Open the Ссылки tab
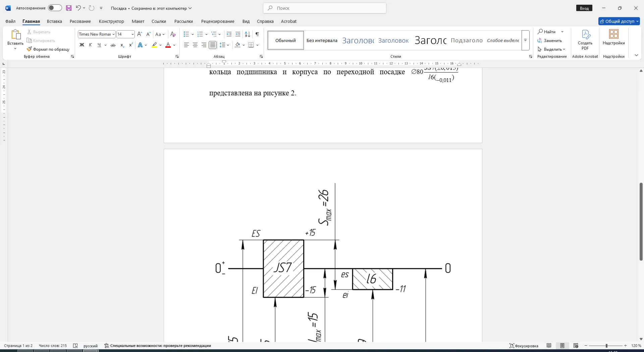This screenshot has height=352, width=644. pyautogui.click(x=159, y=21)
